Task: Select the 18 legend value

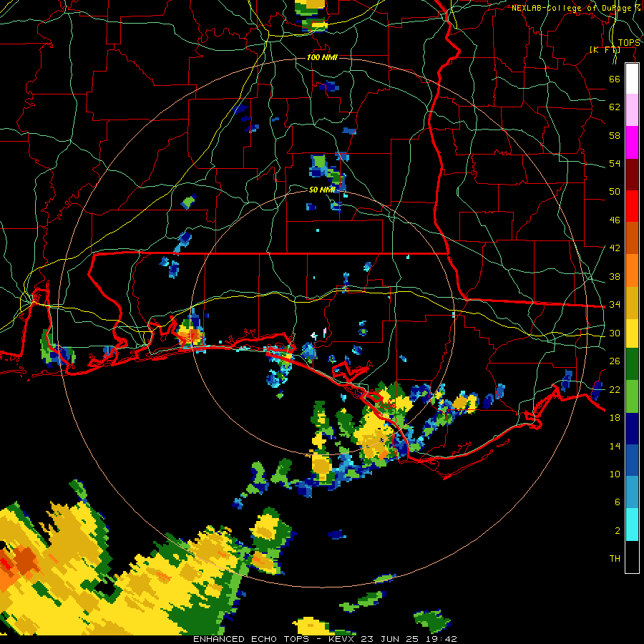Action: (615, 418)
